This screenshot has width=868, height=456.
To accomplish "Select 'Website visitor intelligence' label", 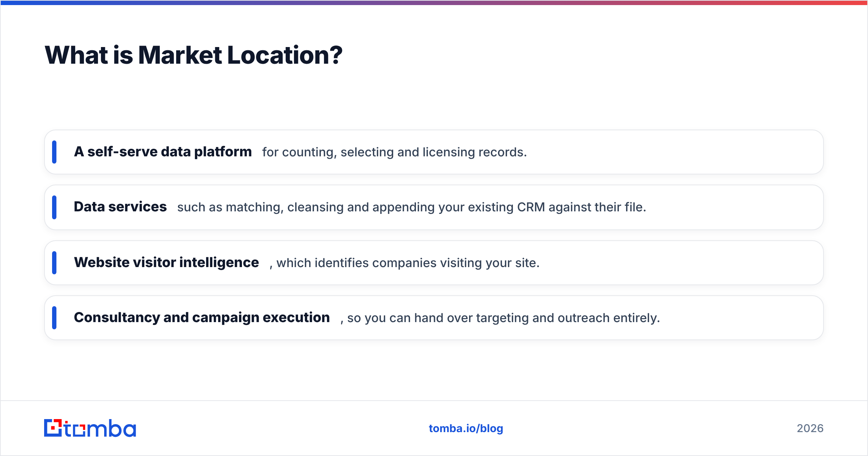I will 166,262.
